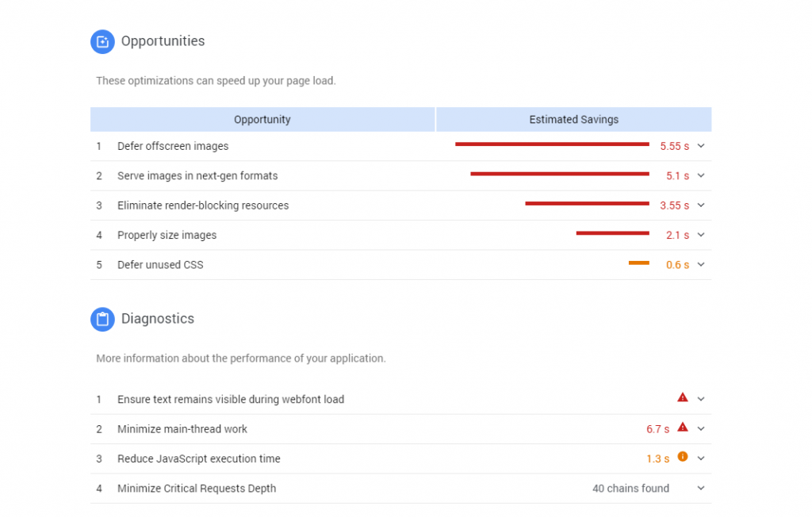Expand Serve images in next-gen formats
Viewport: 812px width, 518px height.
click(x=700, y=175)
